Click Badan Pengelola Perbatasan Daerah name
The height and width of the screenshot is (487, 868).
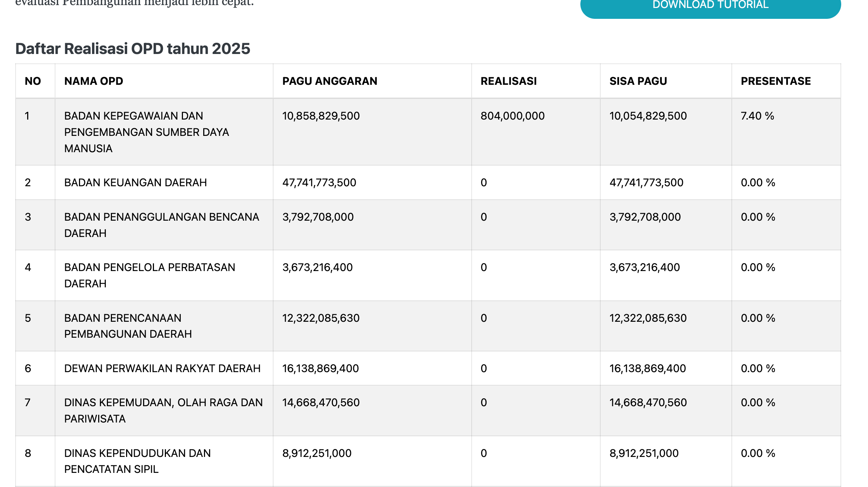[x=150, y=275]
